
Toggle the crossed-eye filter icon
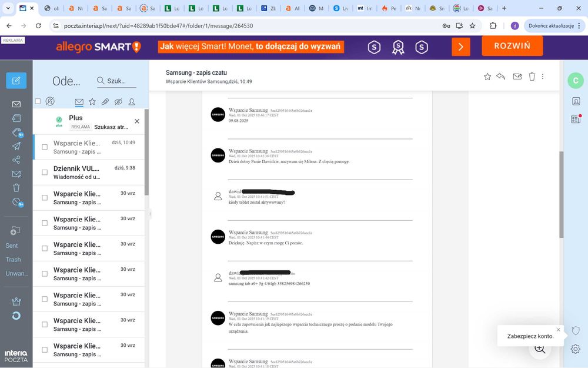point(119,102)
